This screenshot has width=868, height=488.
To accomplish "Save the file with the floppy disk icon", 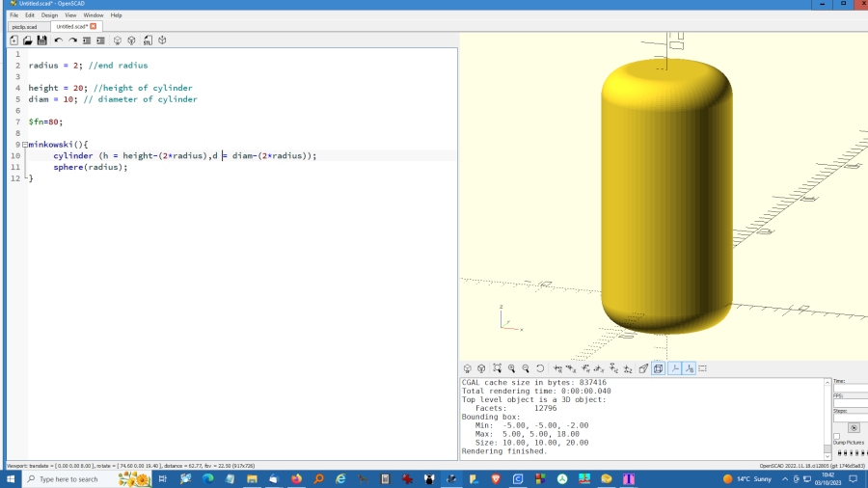I will click(x=42, y=41).
